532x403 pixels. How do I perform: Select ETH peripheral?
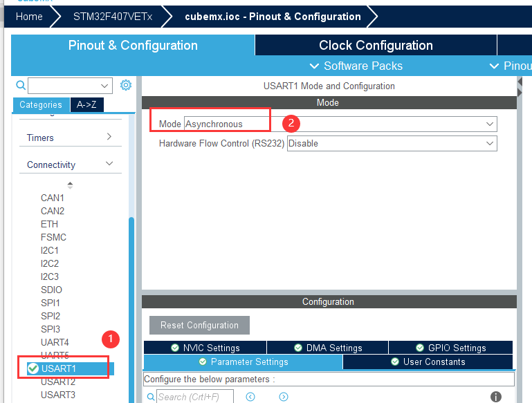(x=49, y=224)
